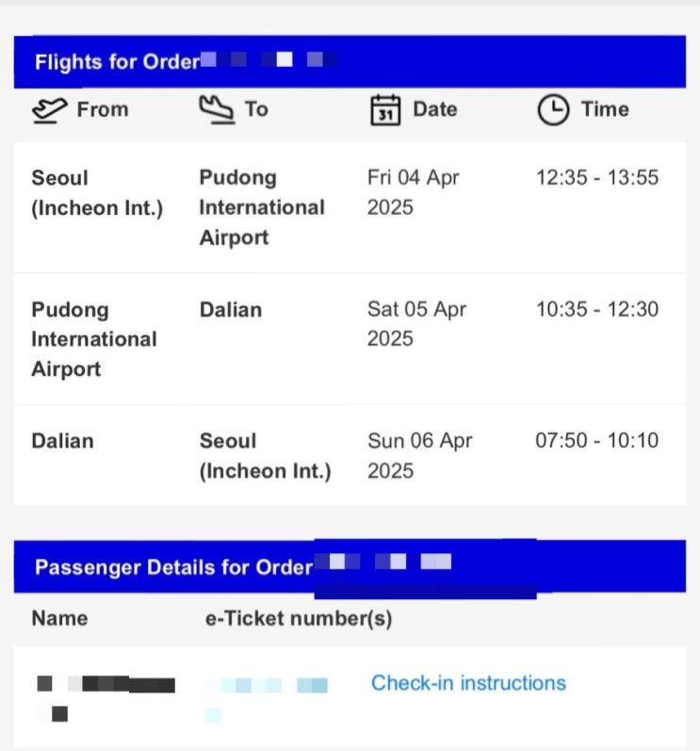Open the Check-in instructions link
This screenshot has height=751, width=700.
pos(468,683)
